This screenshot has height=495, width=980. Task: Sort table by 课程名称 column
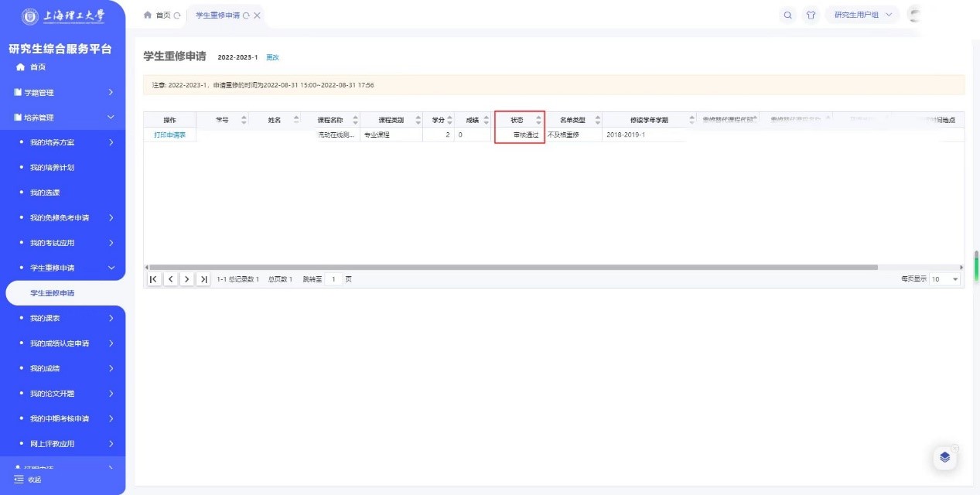coord(356,120)
